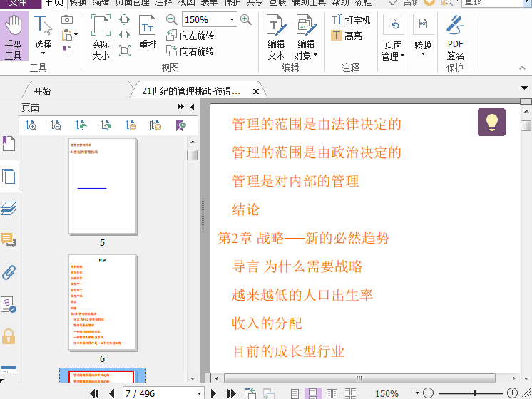The height and width of the screenshot is (399, 532).
Task: Click the Reflow (重排) button
Action: [x=148, y=33]
